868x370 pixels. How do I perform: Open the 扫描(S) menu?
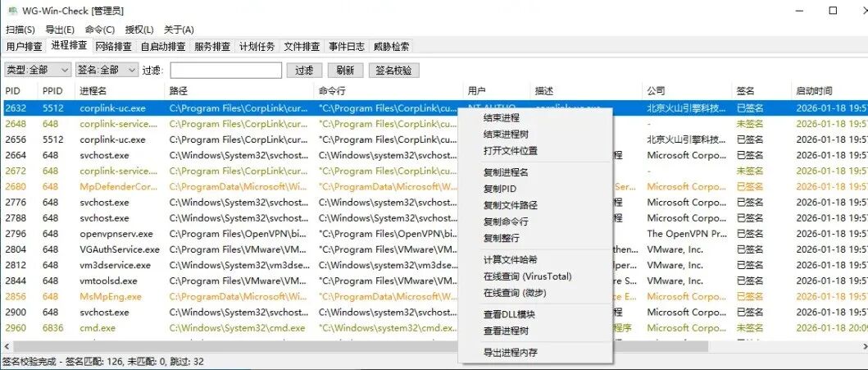[20, 30]
